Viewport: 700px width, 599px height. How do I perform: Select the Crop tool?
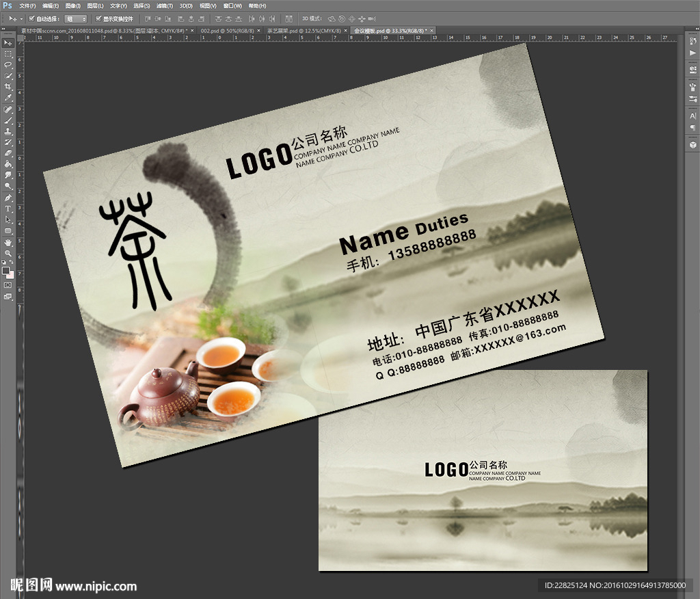[8, 87]
